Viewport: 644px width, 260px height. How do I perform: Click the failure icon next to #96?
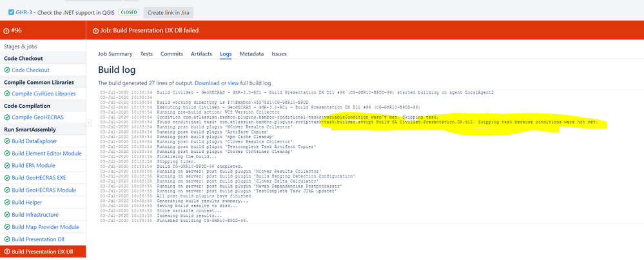(6, 30)
